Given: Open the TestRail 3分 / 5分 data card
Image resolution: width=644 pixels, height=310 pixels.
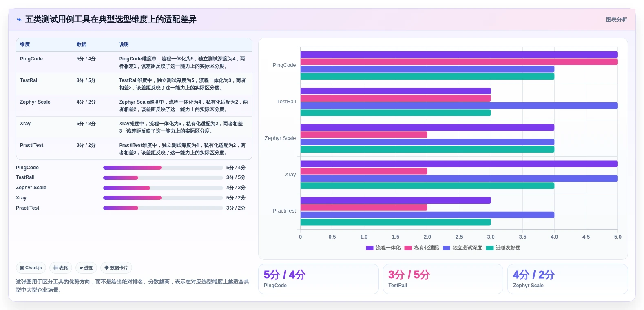Looking at the screenshot, I should click(x=443, y=279).
